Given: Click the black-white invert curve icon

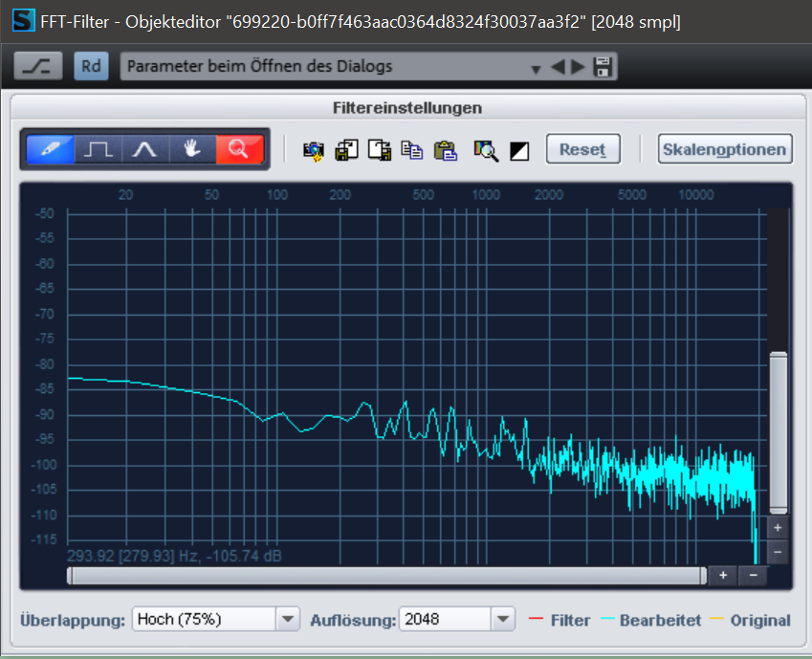Looking at the screenshot, I should tap(519, 150).
